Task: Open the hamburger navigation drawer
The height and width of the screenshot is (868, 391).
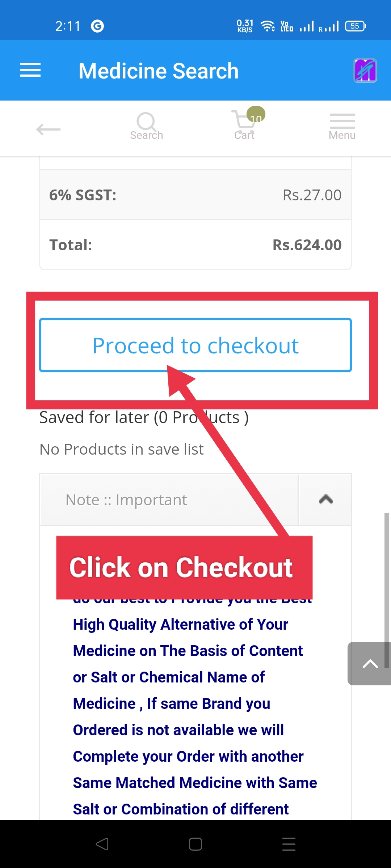Action: click(30, 70)
